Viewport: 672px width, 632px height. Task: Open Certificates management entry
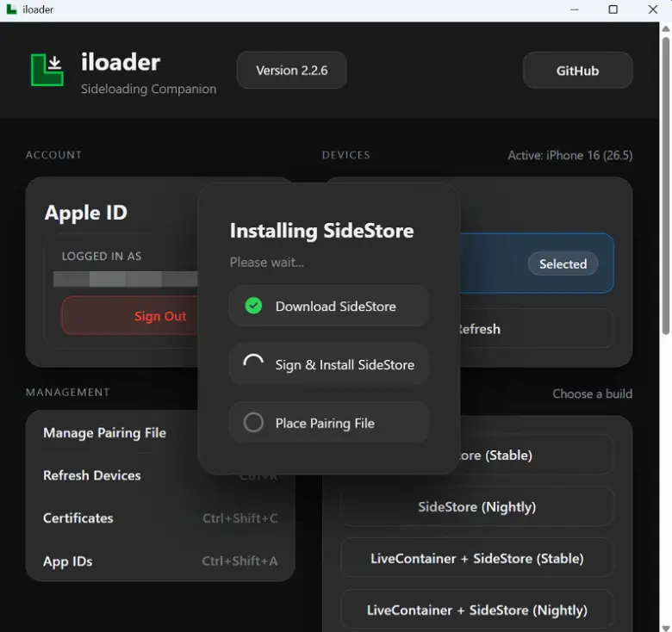pos(160,518)
